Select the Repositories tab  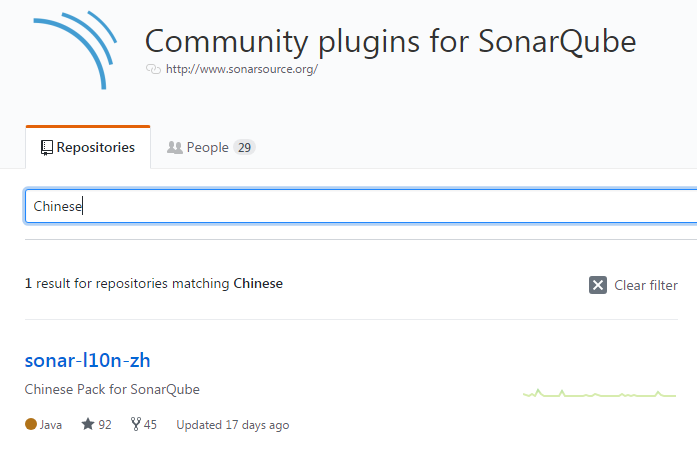click(88, 147)
